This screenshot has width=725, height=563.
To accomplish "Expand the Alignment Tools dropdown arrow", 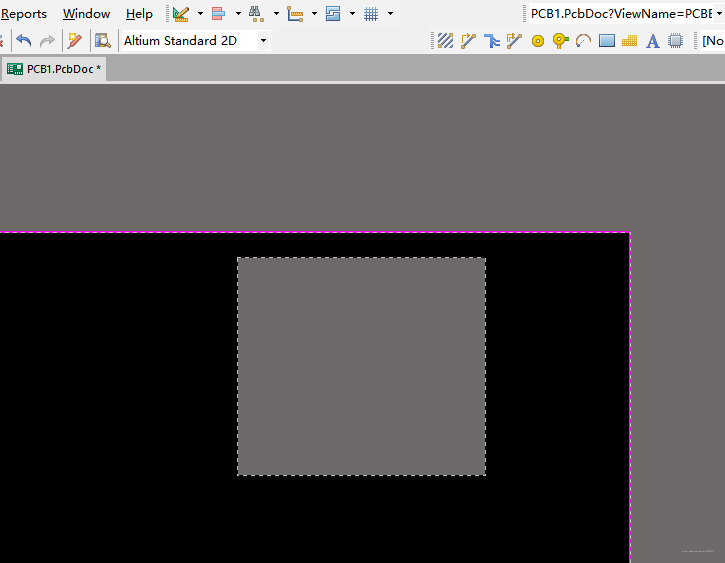I will (x=238, y=14).
